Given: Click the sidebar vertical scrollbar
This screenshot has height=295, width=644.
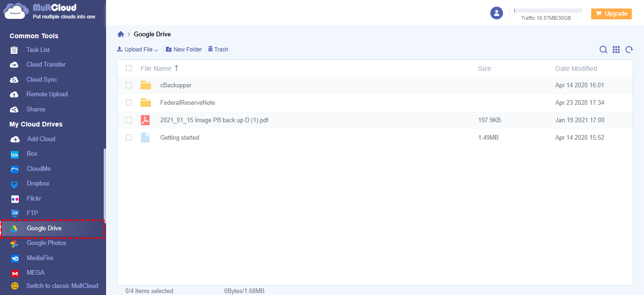Looking at the screenshot, I should (x=105, y=185).
